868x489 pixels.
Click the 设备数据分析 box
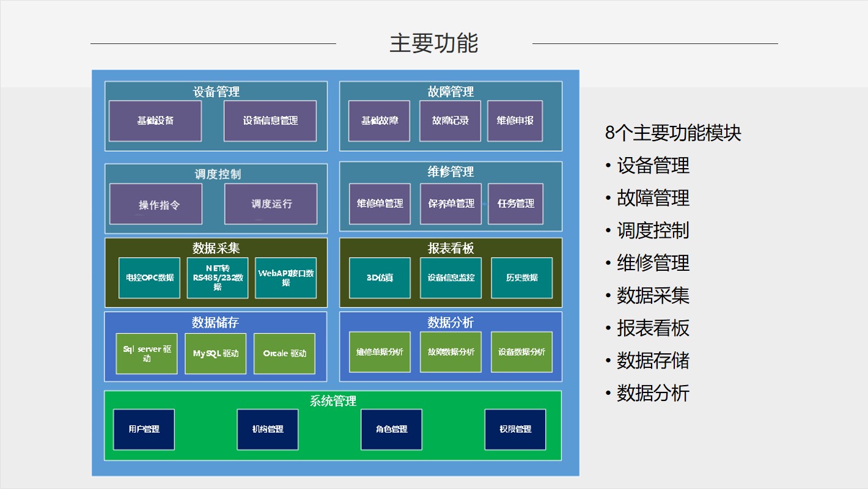pyautogui.click(x=521, y=352)
